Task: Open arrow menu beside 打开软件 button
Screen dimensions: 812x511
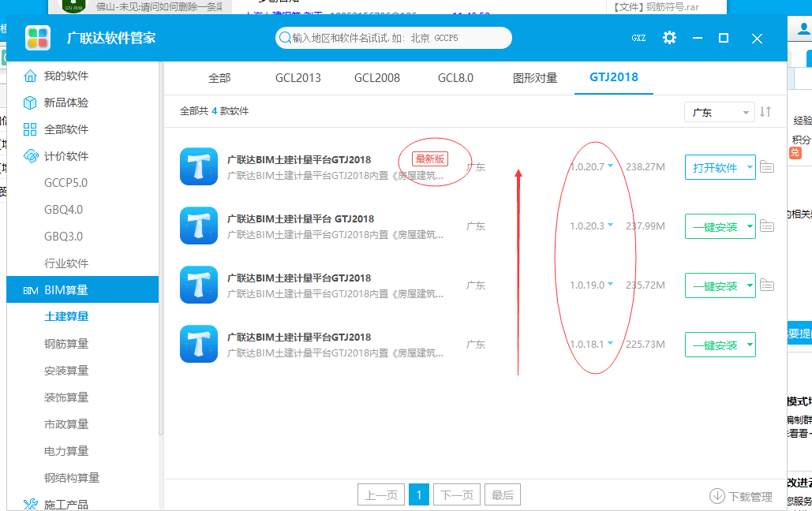Action: 750,167
